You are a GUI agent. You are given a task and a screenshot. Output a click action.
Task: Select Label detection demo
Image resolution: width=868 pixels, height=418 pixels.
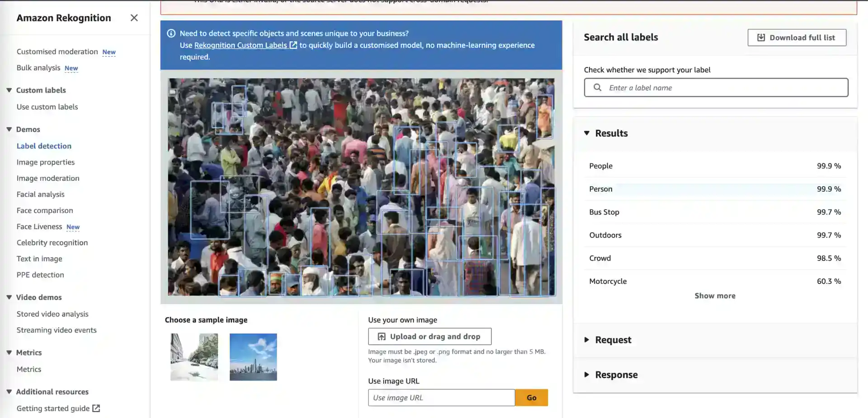tap(44, 146)
